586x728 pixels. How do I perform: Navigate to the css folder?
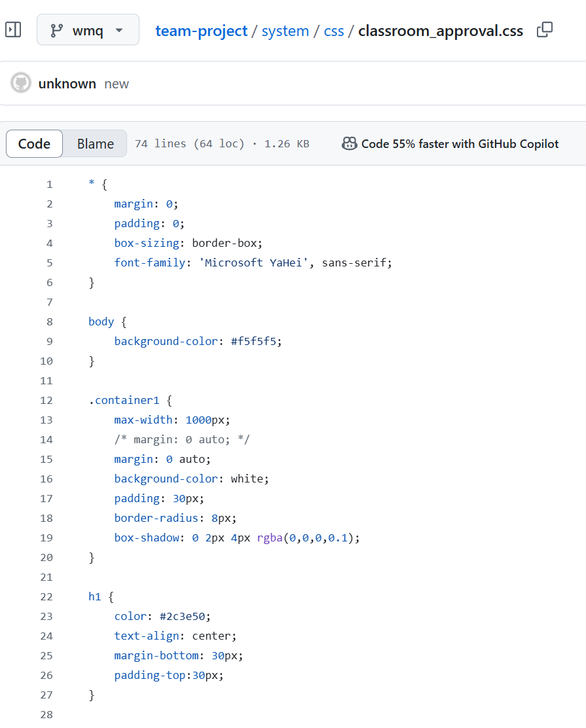pyautogui.click(x=334, y=31)
